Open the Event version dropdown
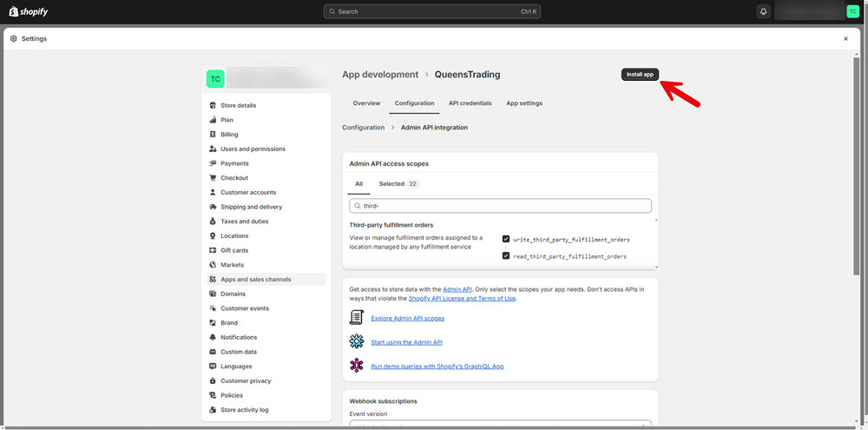The height and width of the screenshot is (430, 868). pos(501,425)
